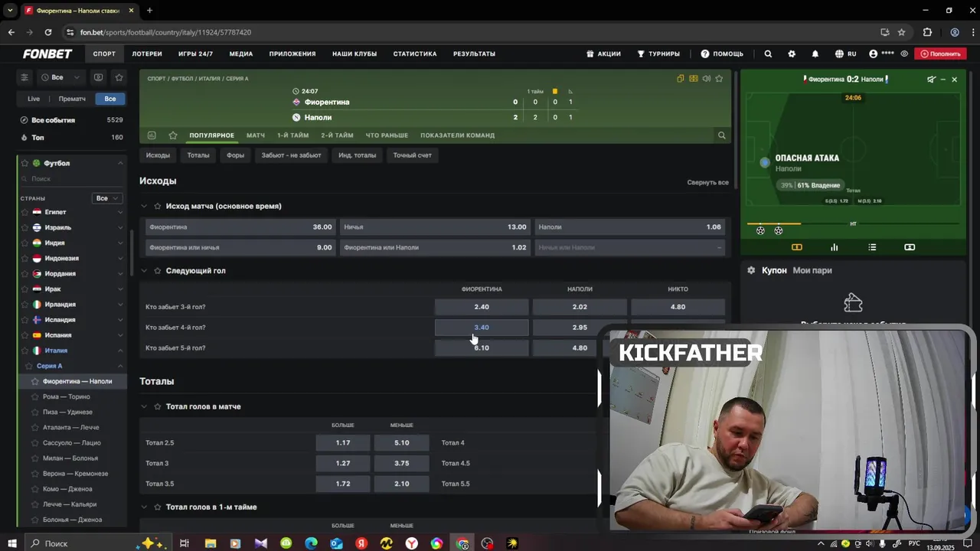This screenshot has width=980, height=551.
Task: Click favorite markets star beside Популярное
Action: (173, 135)
